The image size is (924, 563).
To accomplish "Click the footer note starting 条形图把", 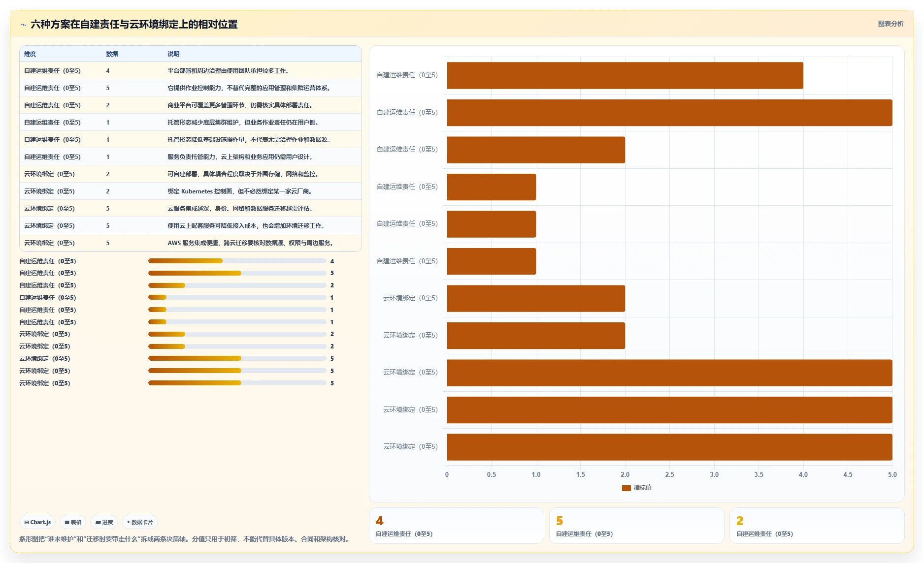I will click(185, 539).
